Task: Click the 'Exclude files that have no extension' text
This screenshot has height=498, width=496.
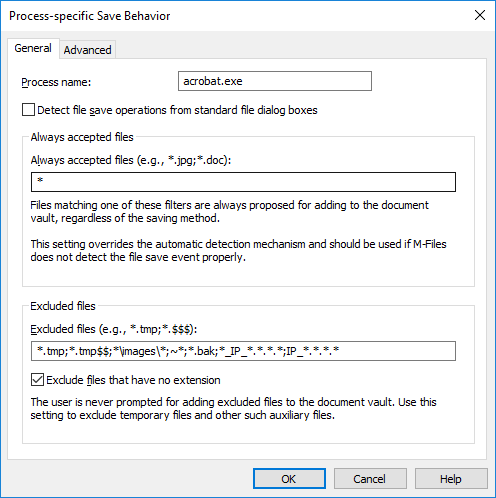Action: [x=133, y=380]
